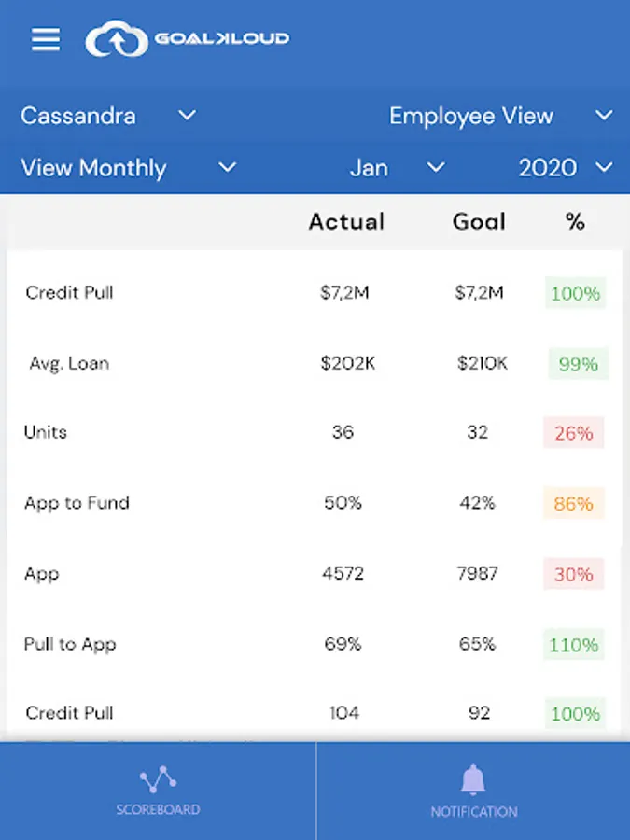Click the Notification bell icon

(473, 779)
